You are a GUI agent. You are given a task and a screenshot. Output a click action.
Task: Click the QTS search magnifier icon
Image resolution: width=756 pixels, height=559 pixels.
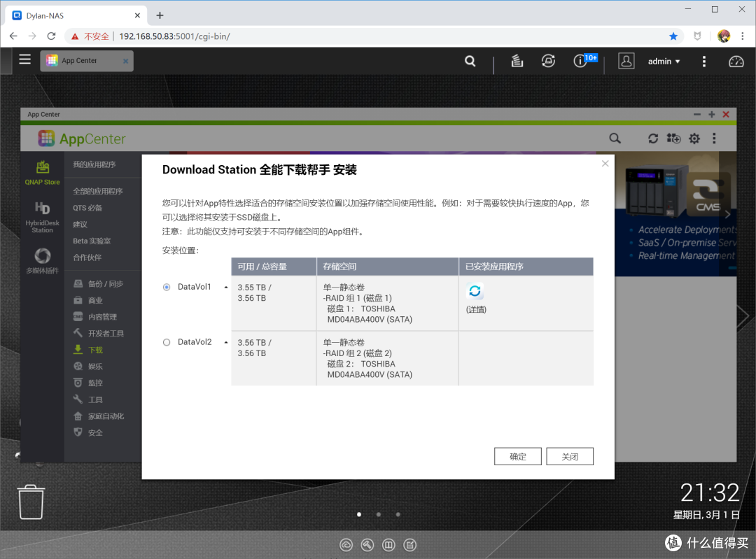pos(470,61)
